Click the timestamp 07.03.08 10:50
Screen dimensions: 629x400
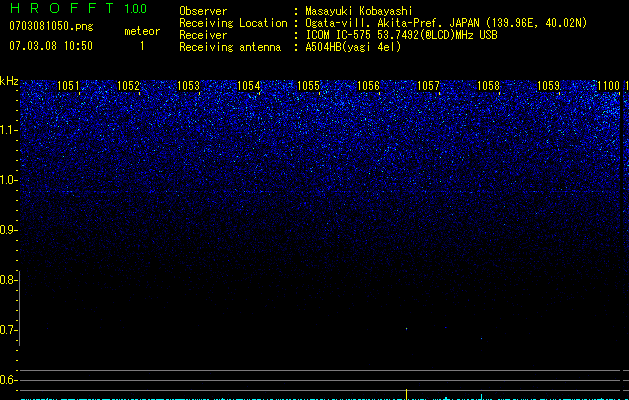click(51, 46)
